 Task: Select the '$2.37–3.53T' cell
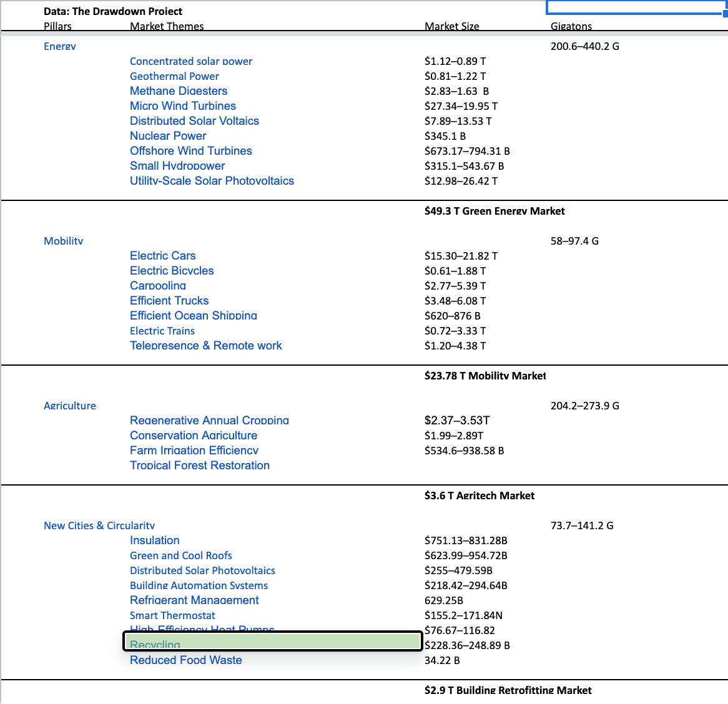457,421
